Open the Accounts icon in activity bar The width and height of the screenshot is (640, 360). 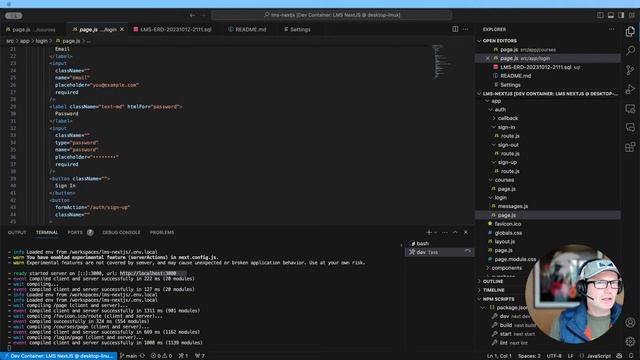630,322
